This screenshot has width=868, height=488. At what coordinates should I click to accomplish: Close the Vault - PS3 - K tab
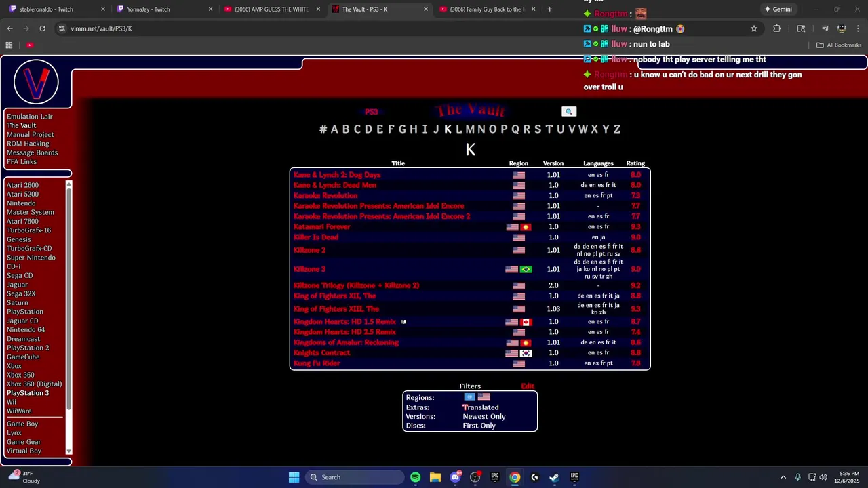pos(426,9)
